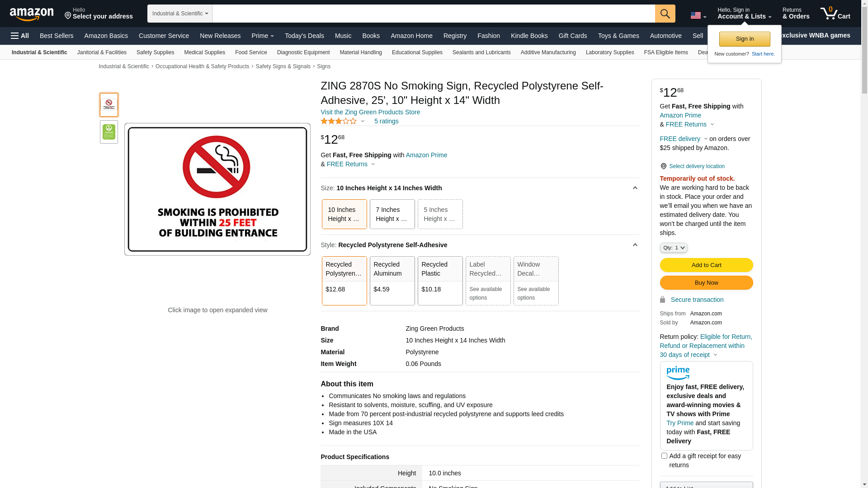This screenshot has width=868, height=488.
Task: Open the Industrial & Scientific search category dropdown
Action: 180,14
